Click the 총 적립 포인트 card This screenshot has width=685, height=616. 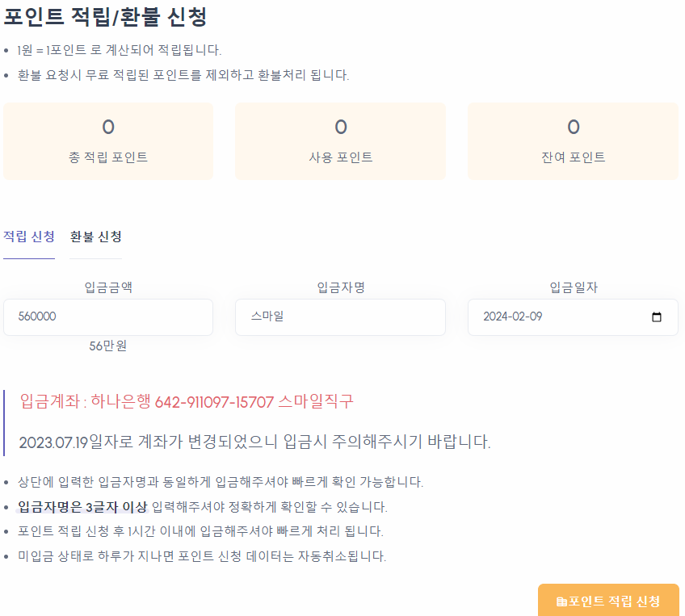108,141
